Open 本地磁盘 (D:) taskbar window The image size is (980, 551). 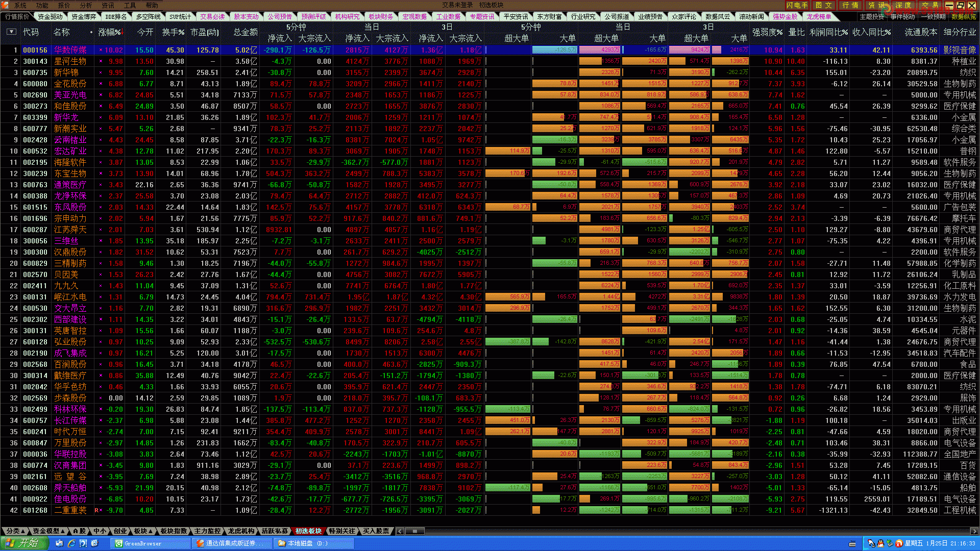(314, 543)
